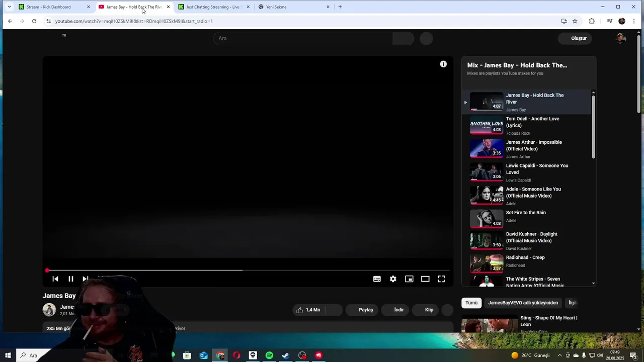
Task: Open weather widget 26°C Güneşli
Action: (x=530, y=355)
